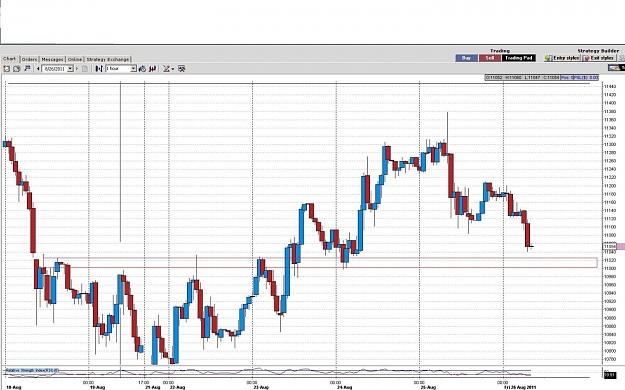Open the Online tab
Screen dimensions: 625x390
click(75, 59)
